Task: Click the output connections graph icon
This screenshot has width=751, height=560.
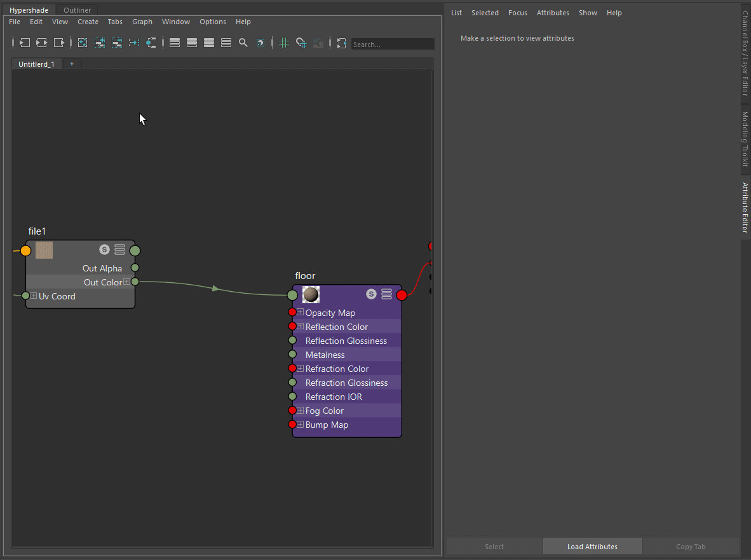Action: [59, 43]
